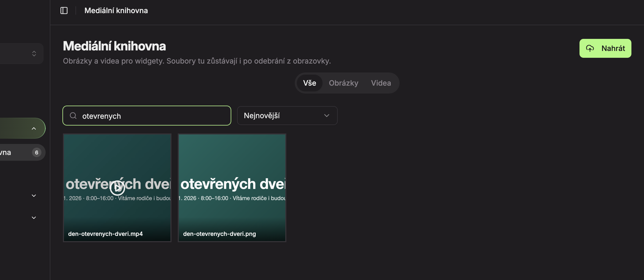644x280 pixels.
Task: Switch to the Vše tab
Action: 310,83
